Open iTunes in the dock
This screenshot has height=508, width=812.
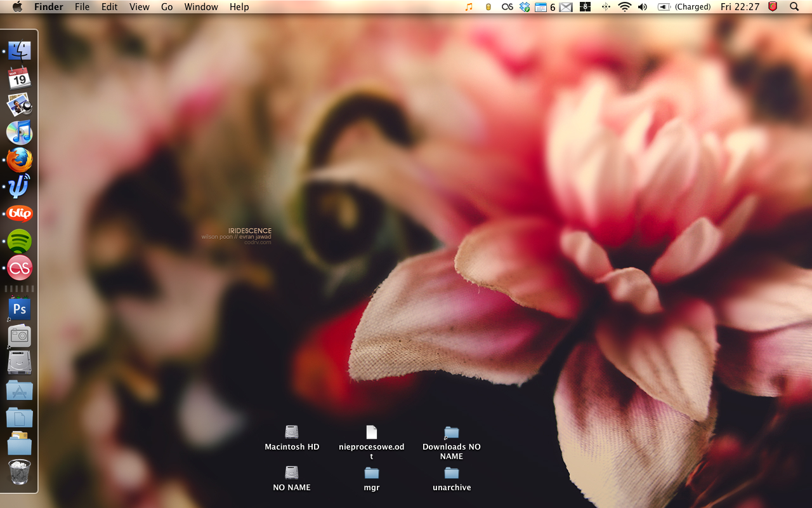point(19,132)
